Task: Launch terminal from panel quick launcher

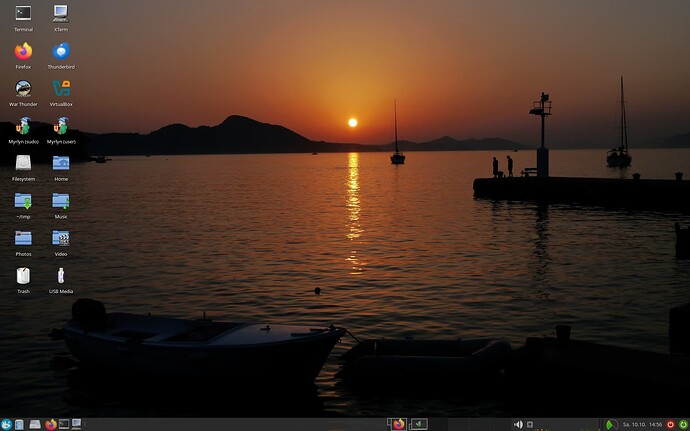Action: coord(64,424)
